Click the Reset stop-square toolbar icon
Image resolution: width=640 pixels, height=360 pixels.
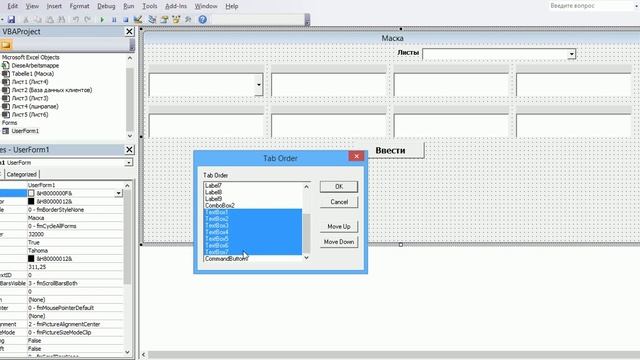126,19
